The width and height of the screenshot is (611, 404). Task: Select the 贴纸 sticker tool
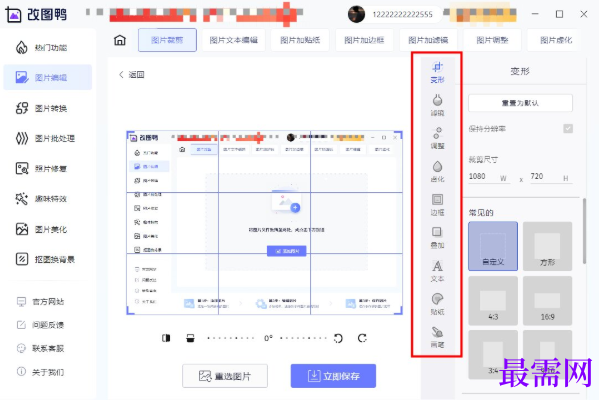pos(437,305)
